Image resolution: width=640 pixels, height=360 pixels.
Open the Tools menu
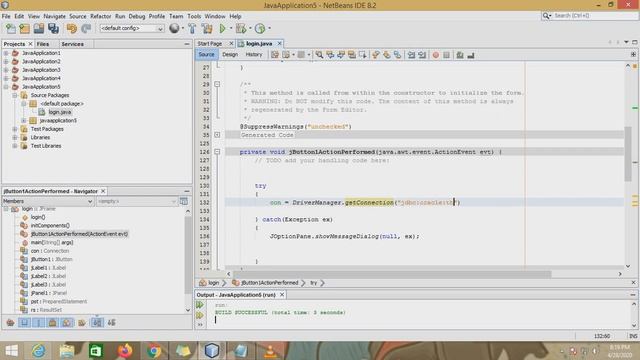coord(194,16)
